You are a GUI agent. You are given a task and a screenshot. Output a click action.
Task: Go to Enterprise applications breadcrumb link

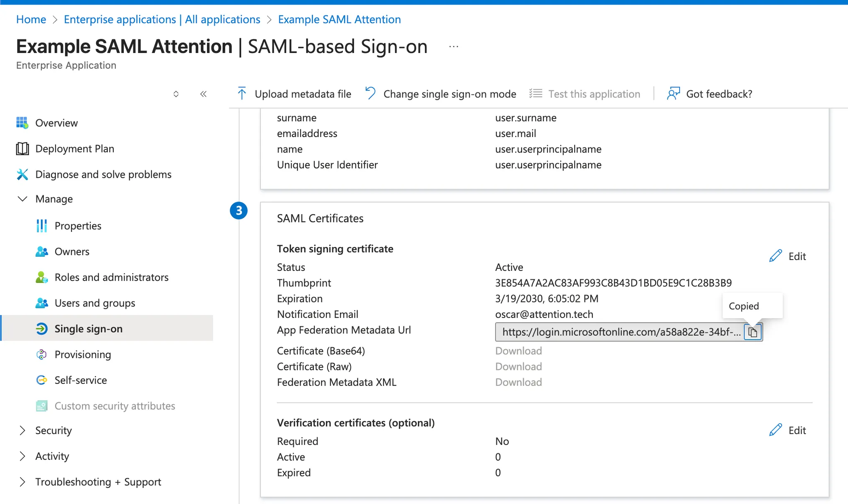tap(162, 19)
